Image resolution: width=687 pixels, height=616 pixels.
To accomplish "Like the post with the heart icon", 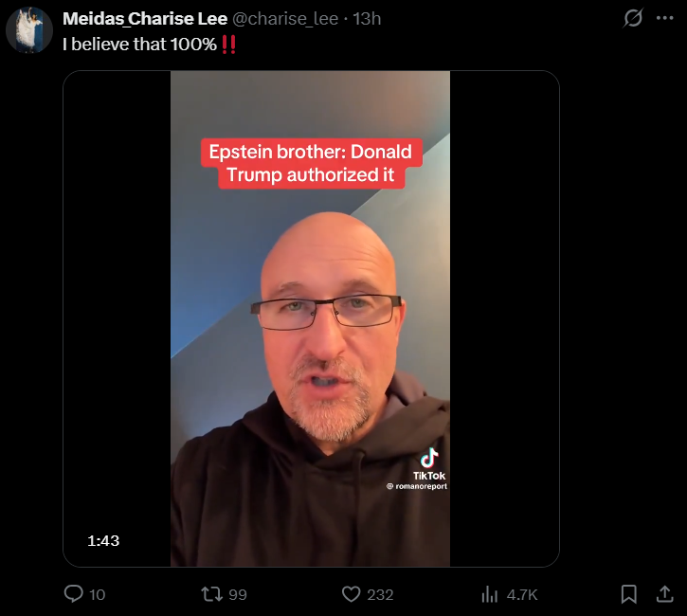I will coord(351,594).
